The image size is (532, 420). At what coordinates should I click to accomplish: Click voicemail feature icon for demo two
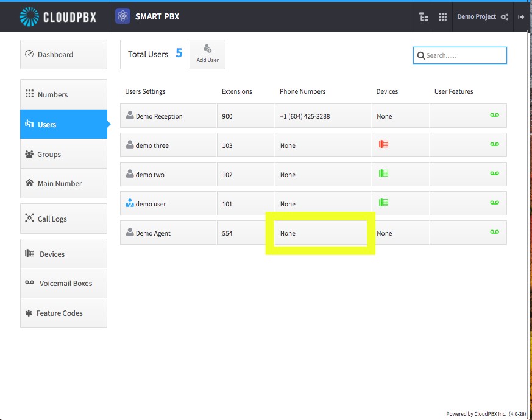494,173
